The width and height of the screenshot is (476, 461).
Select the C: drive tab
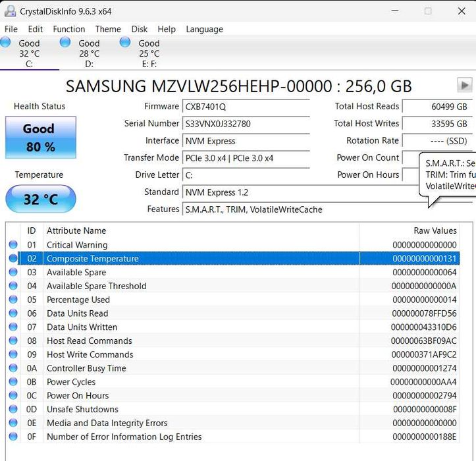(x=29, y=53)
